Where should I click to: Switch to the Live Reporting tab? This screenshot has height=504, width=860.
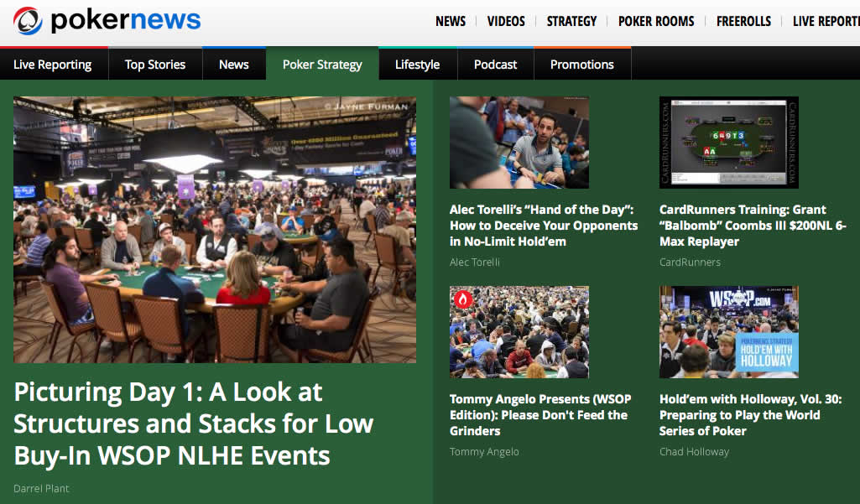coord(53,65)
